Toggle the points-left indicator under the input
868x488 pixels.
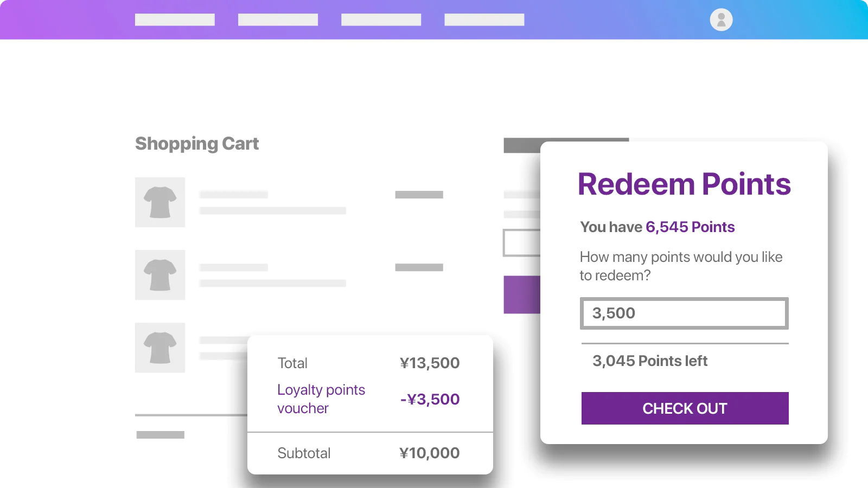click(x=649, y=361)
